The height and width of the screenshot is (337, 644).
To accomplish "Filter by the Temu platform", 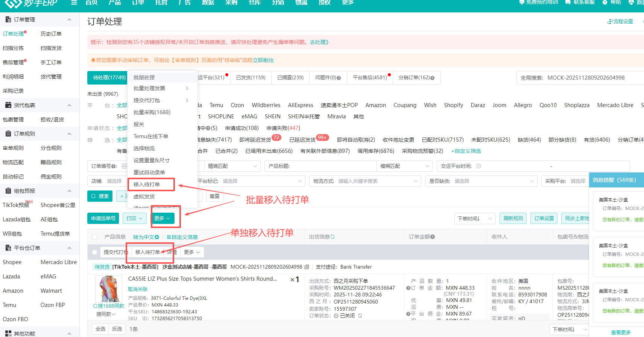I will (x=216, y=105).
